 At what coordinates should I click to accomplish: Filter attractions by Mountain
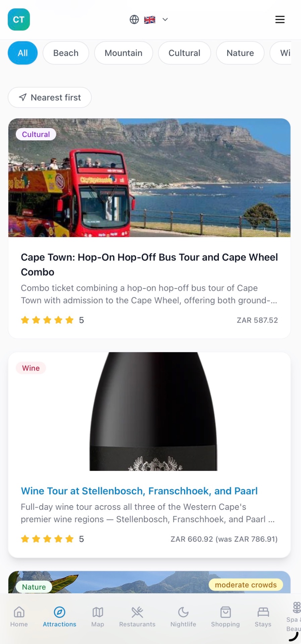click(123, 53)
